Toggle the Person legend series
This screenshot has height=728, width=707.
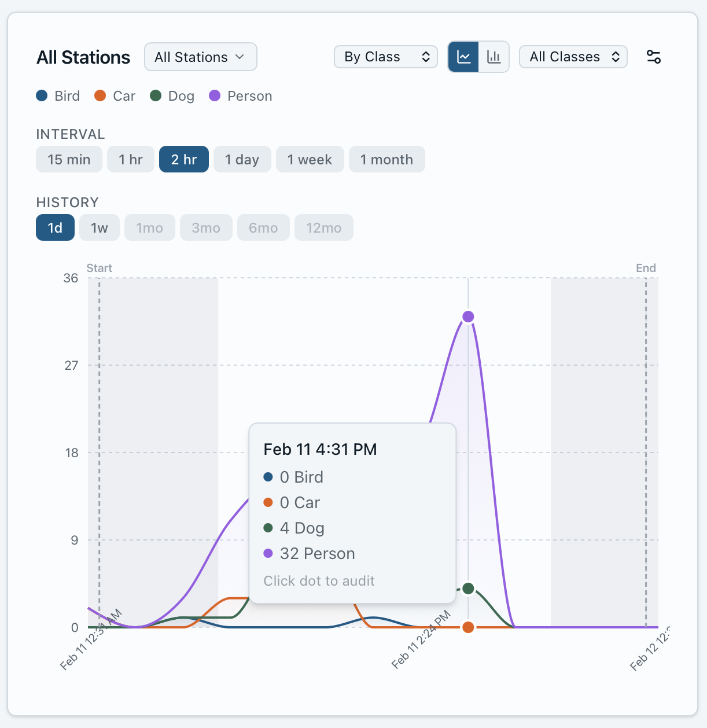click(241, 96)
